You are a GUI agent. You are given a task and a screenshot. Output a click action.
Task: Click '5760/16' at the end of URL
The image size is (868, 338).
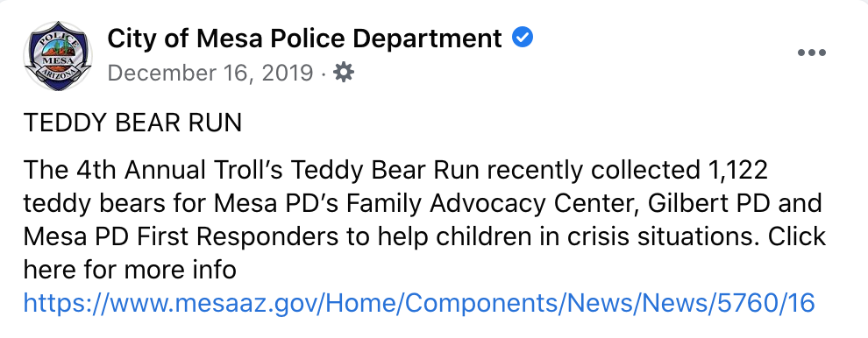765,303
